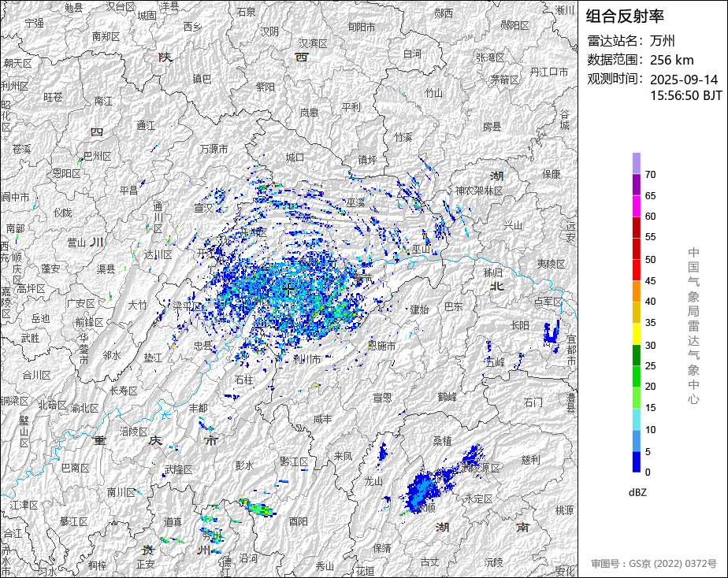The width and height of the screenshot is (728, 578).
Task: Select the radar station name 万州
Action: pyautogui.click(x=662, y=41)
